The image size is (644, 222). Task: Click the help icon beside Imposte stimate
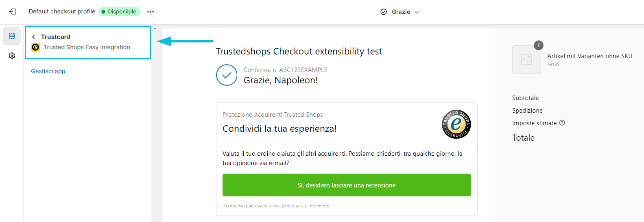pyautogui.click(x=562, y=123)
